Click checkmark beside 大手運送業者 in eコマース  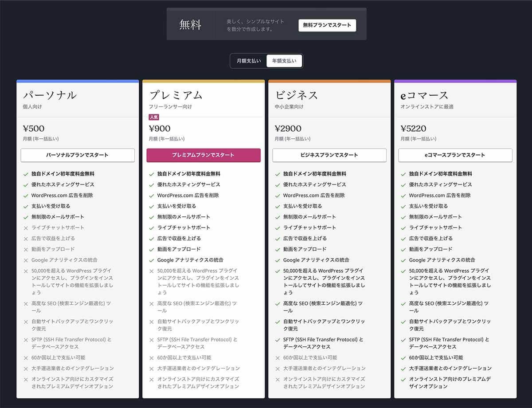[x=403, y=369]
